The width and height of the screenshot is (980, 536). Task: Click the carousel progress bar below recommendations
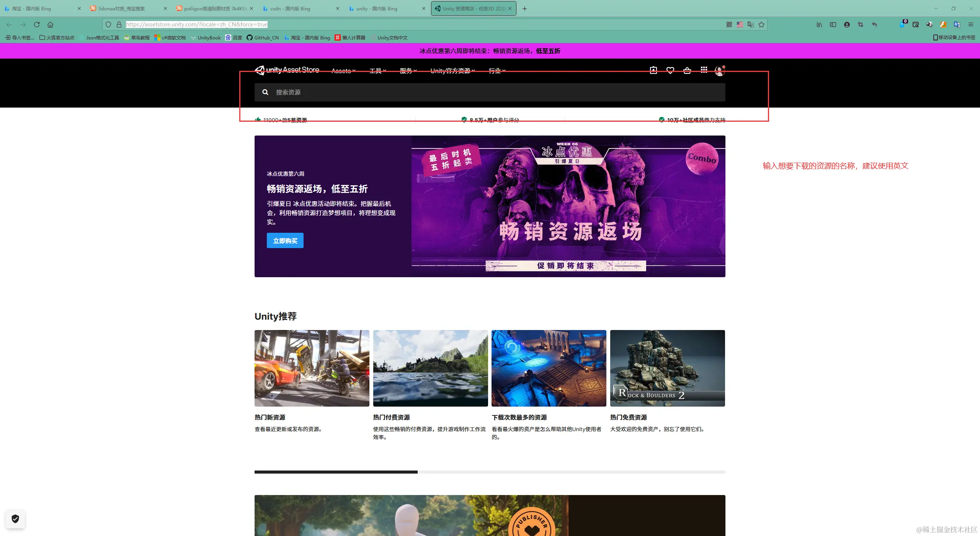[x=490, y=472]
